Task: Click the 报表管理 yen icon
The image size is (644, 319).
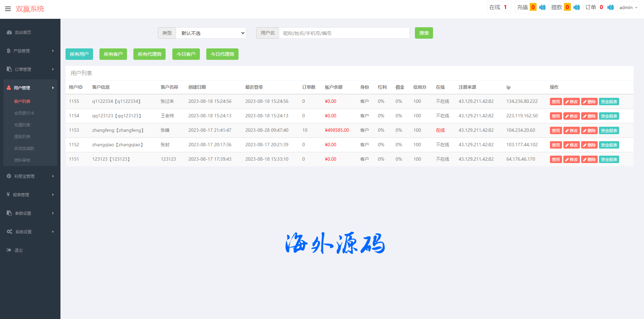Action: point(8,195)
